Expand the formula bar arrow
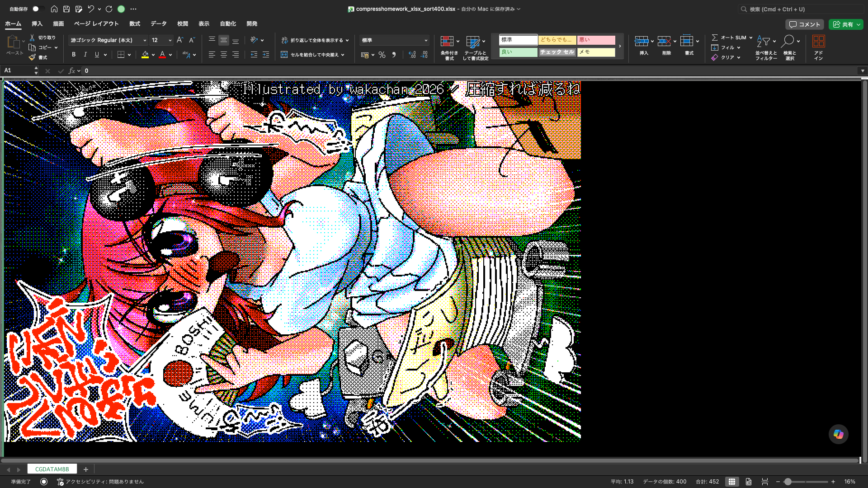 (863, 70)
